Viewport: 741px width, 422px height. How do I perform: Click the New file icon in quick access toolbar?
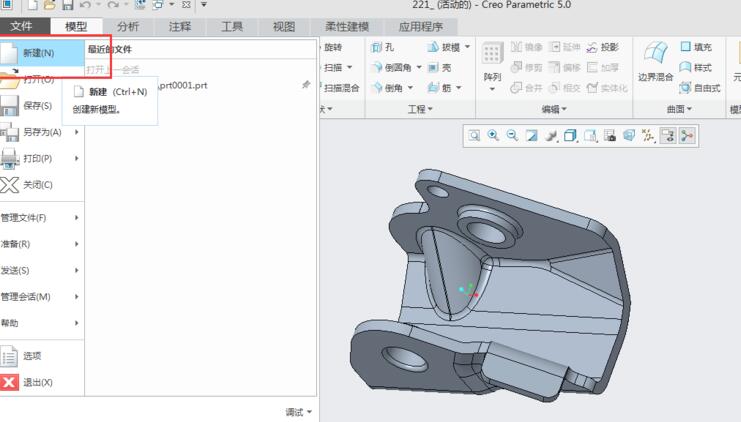(x=32, y=5)
